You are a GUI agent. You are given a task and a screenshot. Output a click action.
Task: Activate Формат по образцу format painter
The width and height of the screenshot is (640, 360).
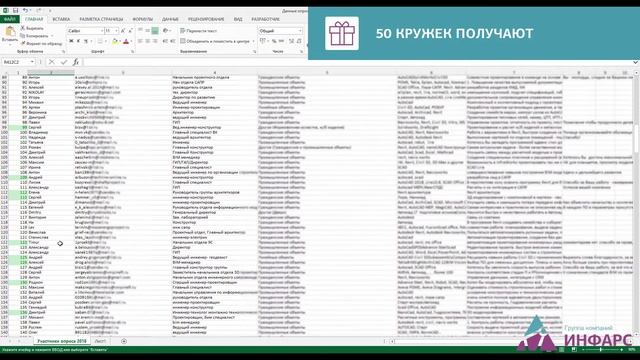41,43
